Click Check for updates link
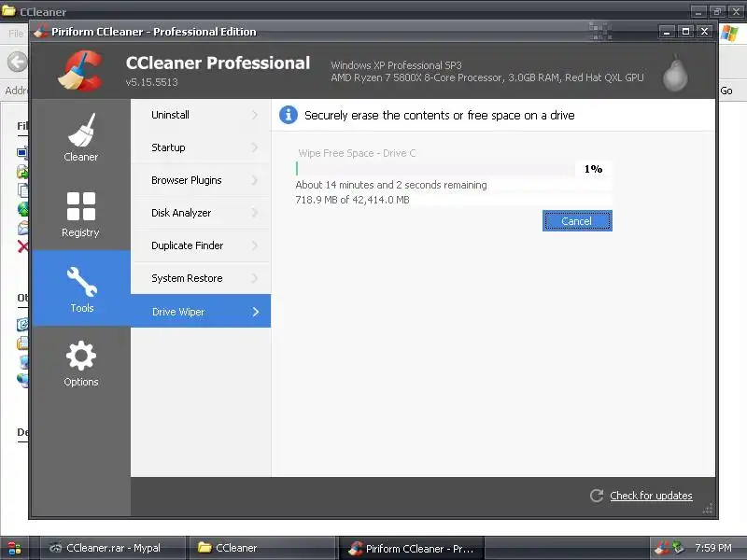 pos(651,496)
